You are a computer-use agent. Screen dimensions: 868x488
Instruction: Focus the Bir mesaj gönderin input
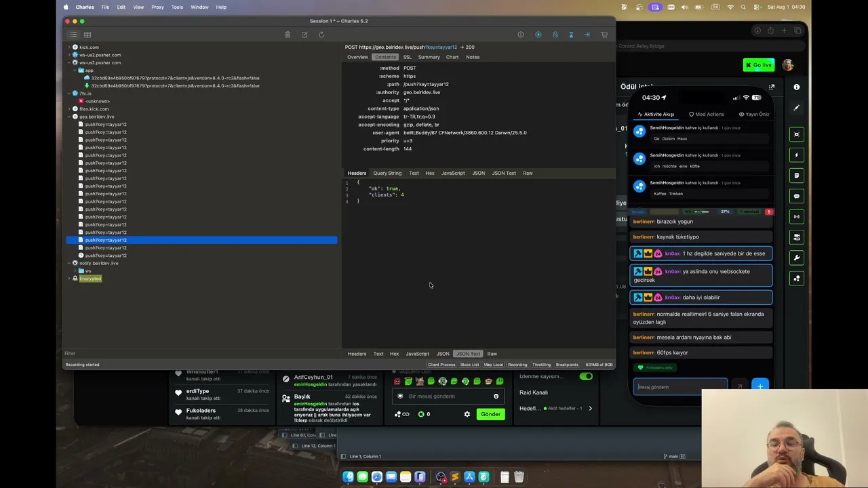(448, 396)
